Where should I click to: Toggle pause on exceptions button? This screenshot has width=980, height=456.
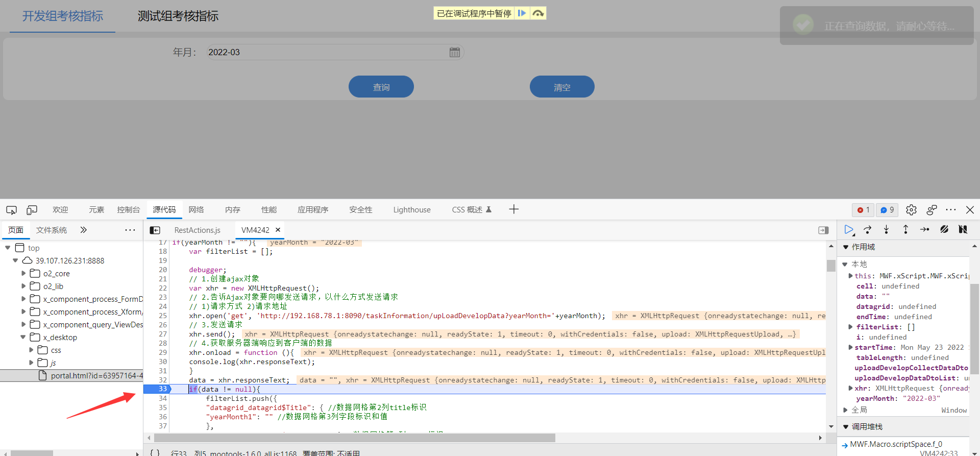(963, 230)
